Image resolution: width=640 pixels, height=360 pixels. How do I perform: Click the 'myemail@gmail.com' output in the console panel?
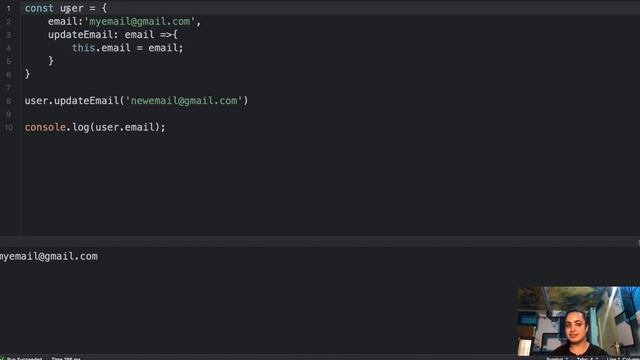(x=49, y=256)
